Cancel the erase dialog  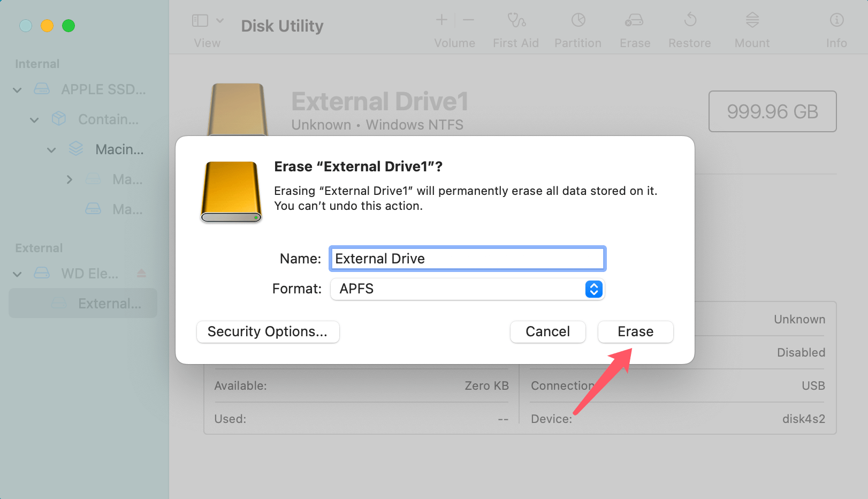point(547,331)
